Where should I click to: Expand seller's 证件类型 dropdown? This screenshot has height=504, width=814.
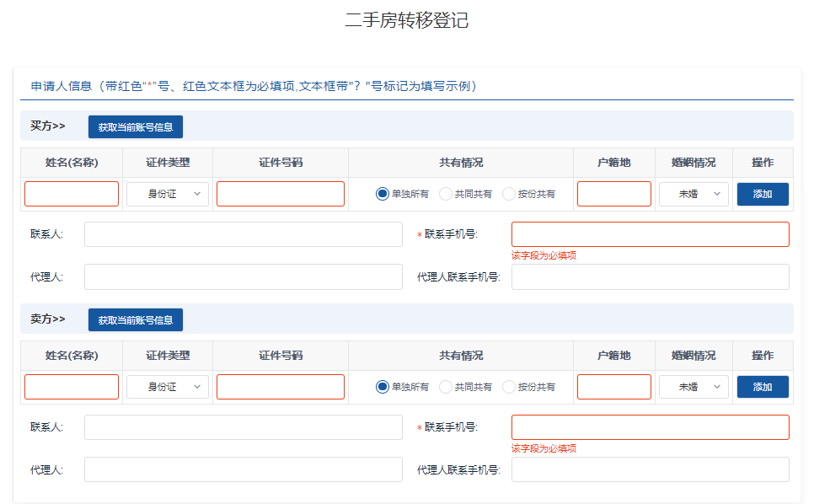pyautogui.click(x=168, y=387)
